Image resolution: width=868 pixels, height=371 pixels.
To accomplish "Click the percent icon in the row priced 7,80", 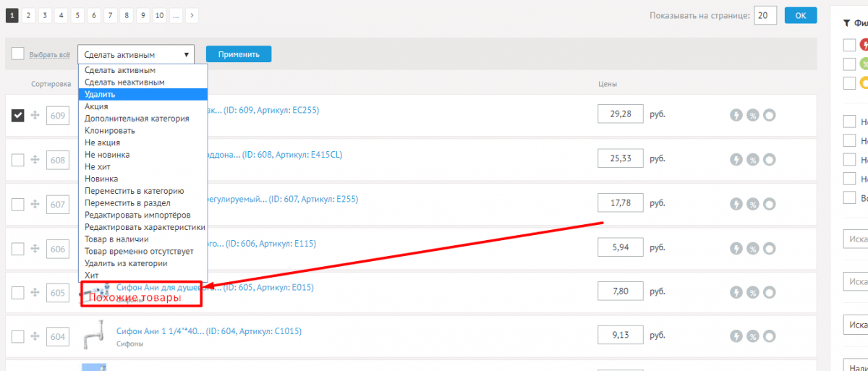I will (753, 293).
